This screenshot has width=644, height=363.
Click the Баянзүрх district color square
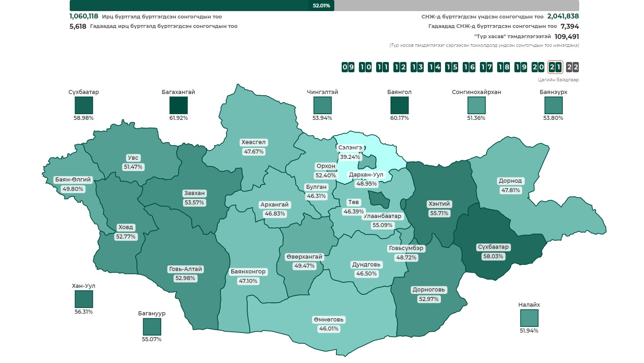[x=553, y=105]
